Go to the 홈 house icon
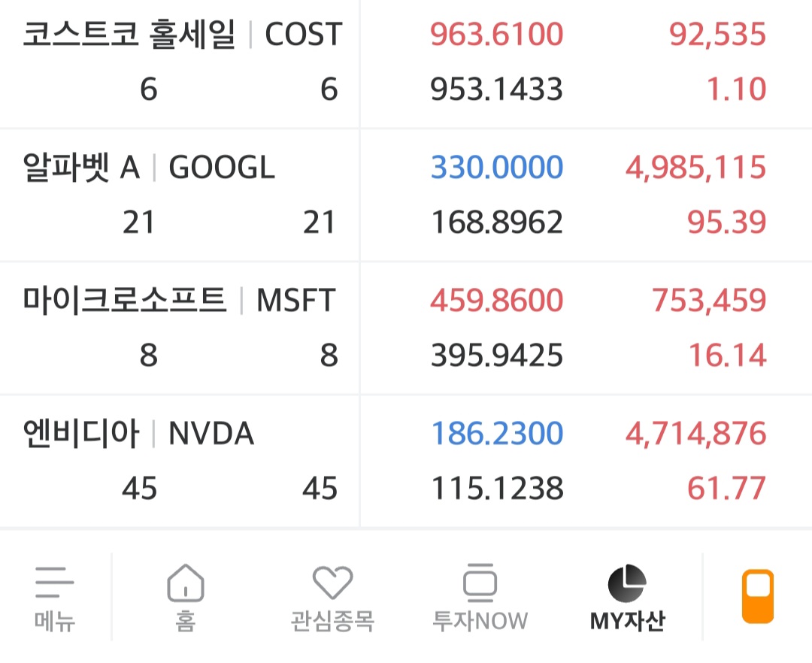This screenshot has width=812, height=663. click(186, 583)
